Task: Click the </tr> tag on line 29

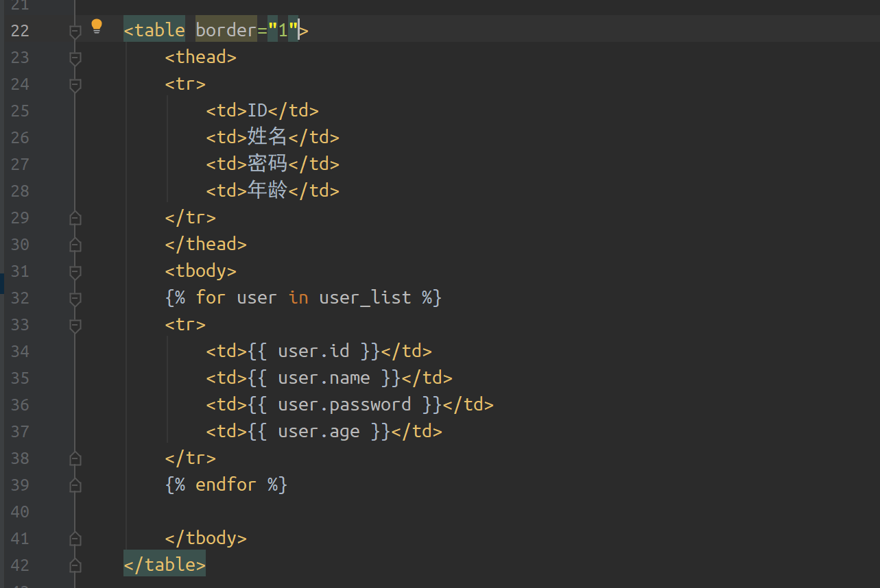Action: pos(191,218)
